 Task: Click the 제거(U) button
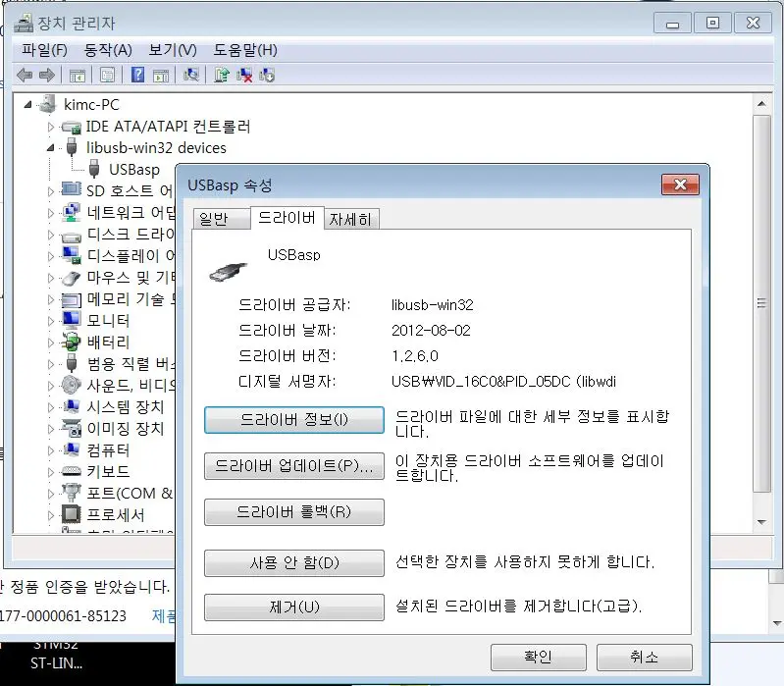(294, 607)
